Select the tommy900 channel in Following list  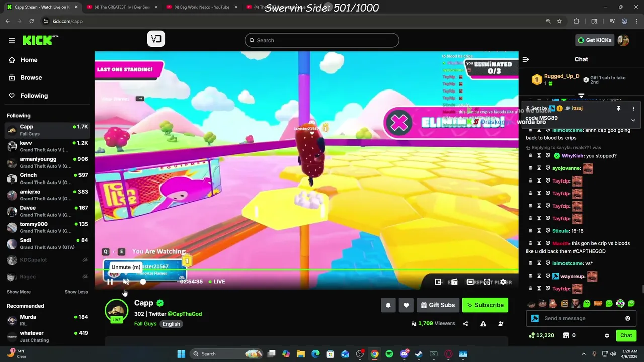47,227
